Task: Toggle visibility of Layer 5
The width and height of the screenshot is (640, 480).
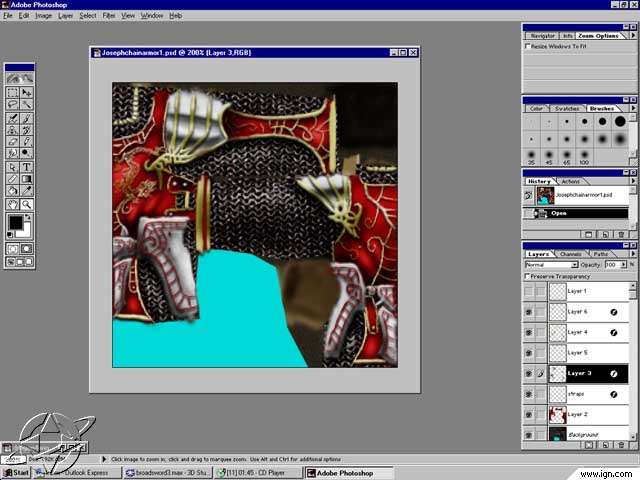Action: pyautogui.click(x=529, y=353)
